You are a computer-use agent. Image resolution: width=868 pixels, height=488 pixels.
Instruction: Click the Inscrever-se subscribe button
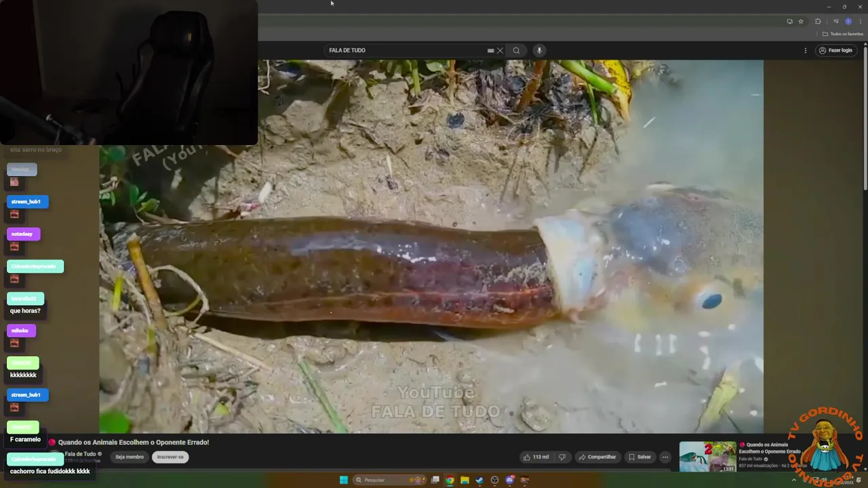(170, 457)
